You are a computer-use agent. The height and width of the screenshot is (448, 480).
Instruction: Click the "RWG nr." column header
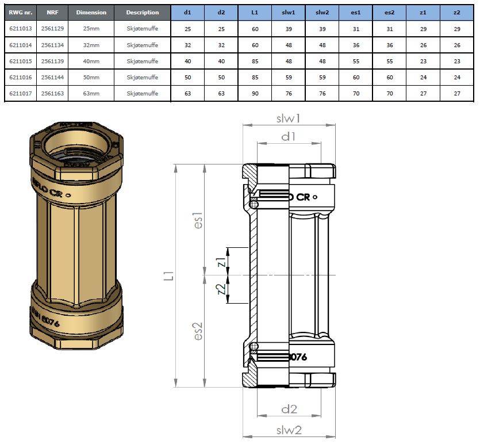click(20, 12)
